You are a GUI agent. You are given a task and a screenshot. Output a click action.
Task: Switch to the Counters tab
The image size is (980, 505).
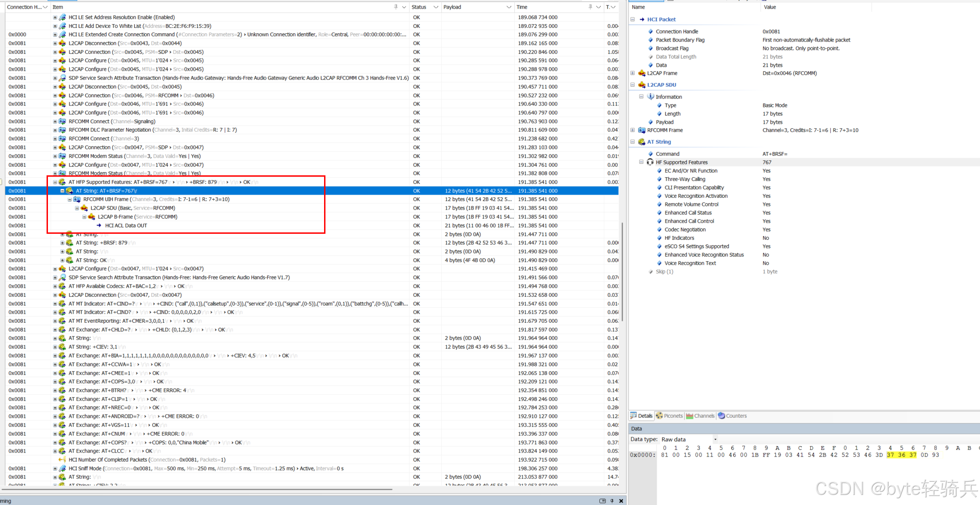click(x=732, y=416)
